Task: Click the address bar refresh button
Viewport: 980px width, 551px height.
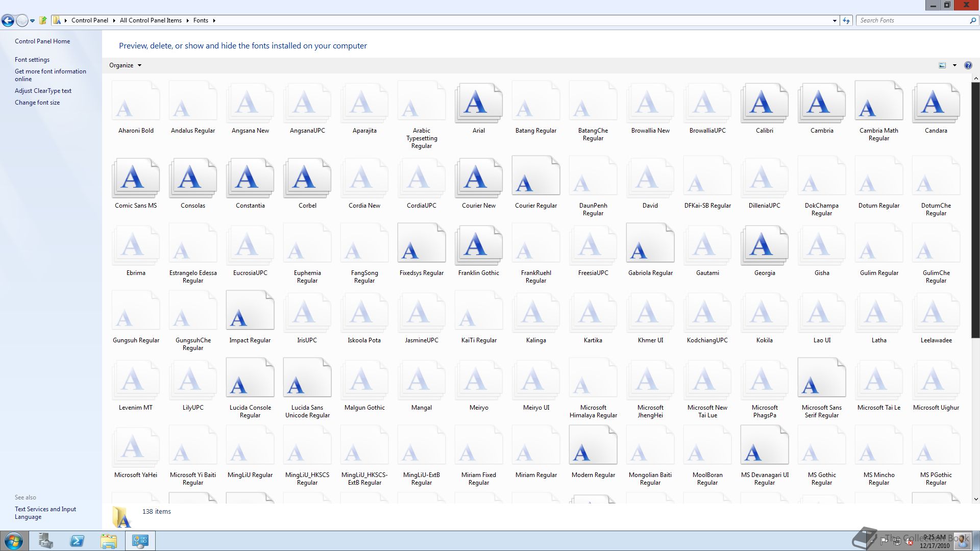Action: click(x=846, y=20)
